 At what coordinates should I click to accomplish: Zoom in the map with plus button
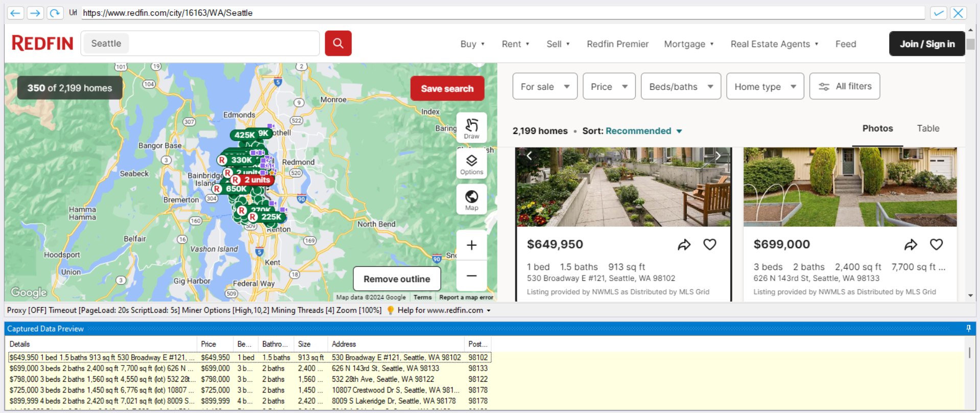471,245
